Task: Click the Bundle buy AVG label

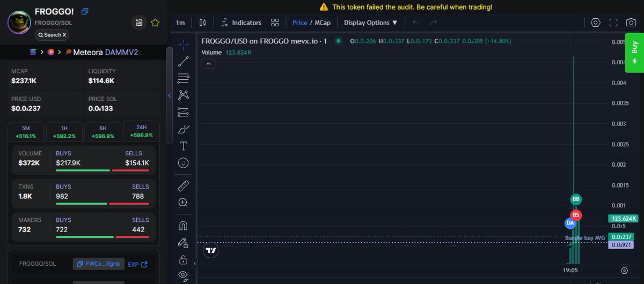Action: click(585, 238)
